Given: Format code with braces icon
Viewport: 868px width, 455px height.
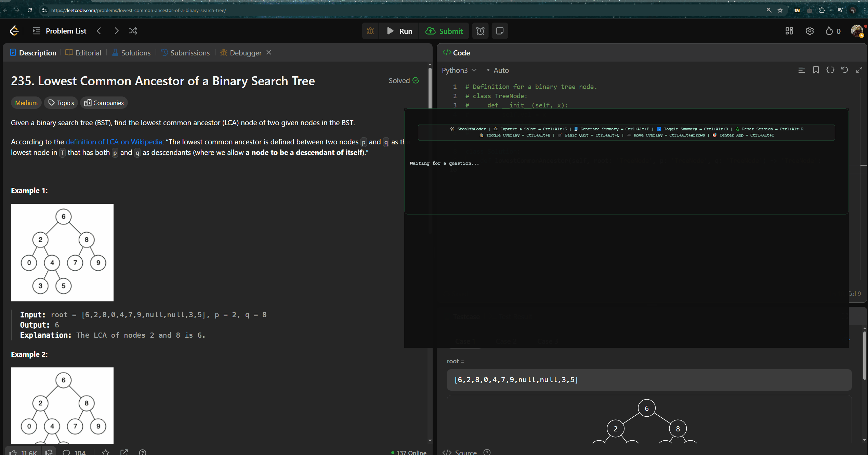Looking at the screenshot, I should point(830,70).
